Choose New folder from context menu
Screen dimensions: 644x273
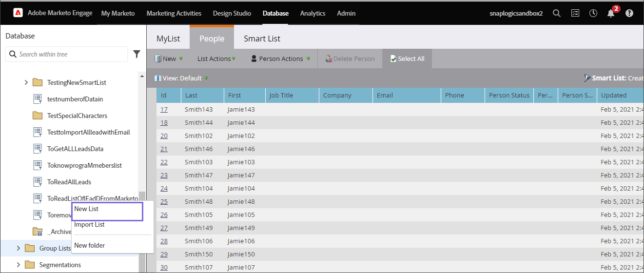click(x=89, y=245)
